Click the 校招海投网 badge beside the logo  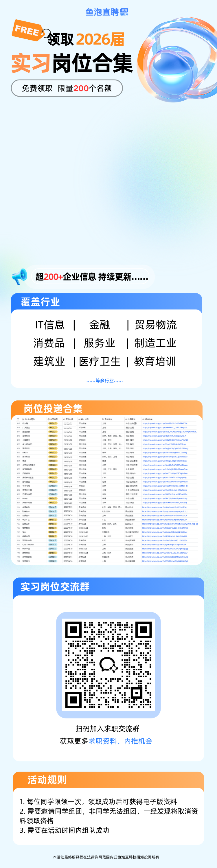click(124, 12)
